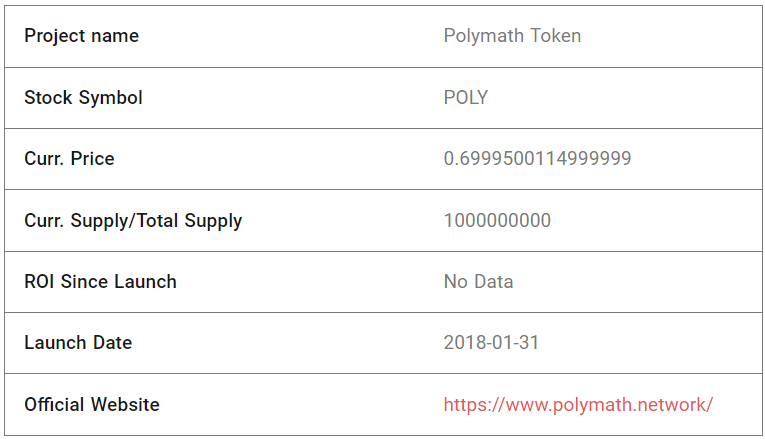Select the POLY symbol value
The width and height of the screenshot is (765, 439).
[x=466, y=98]
